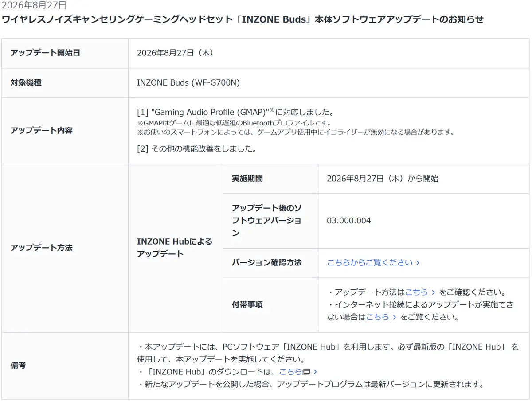The image size is (532, 401).
Task: Click the INZONE Buds (WF-G700N) model text
Action: (188, 82)
